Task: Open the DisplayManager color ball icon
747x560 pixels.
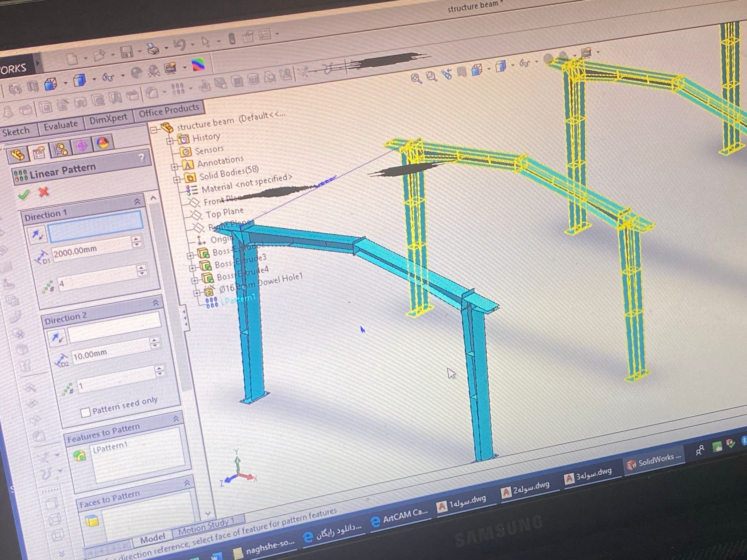Action: click(103, 143)
